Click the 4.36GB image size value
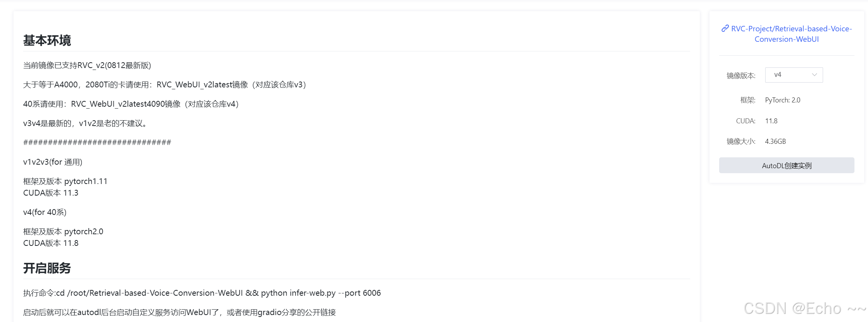The height and width of the screenshot is (322, 868). pyautogui.click(x=775, y=141)
